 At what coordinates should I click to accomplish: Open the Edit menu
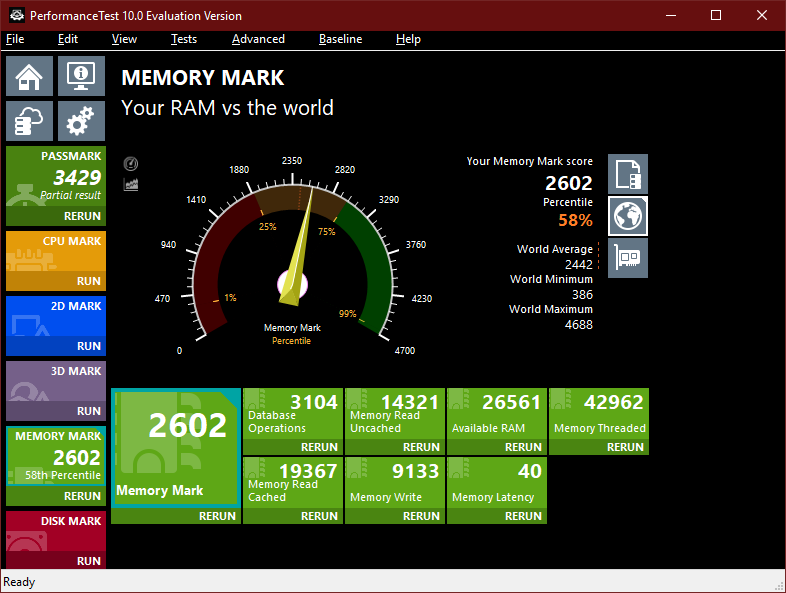(x=68, y=39)
